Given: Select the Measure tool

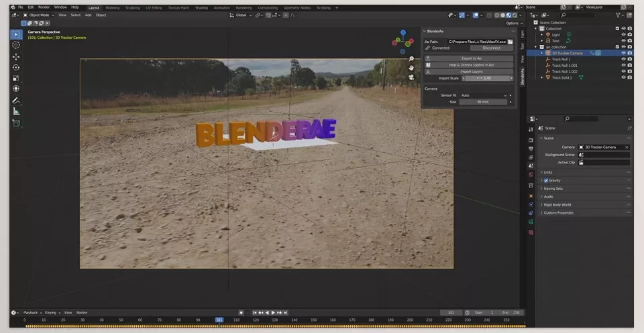Looking at the screenshot, I should (x=16, y=111).
